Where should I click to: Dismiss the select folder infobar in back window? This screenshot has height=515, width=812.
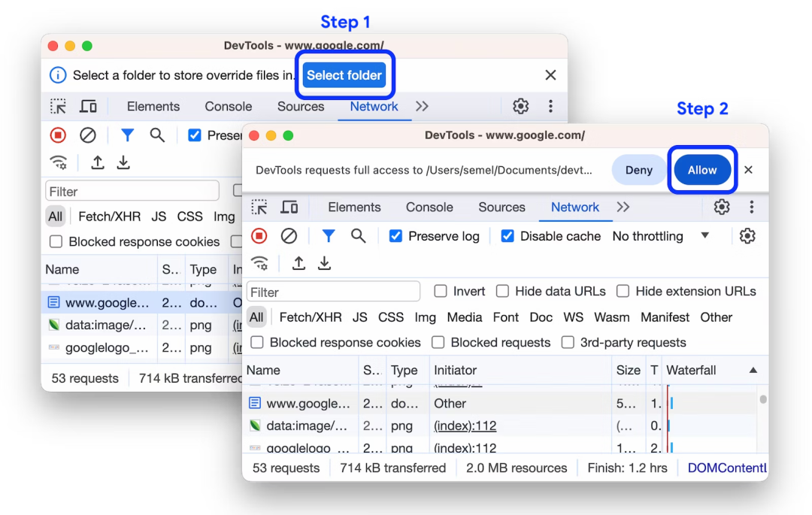pyautogui.click(x=550, y=75)
